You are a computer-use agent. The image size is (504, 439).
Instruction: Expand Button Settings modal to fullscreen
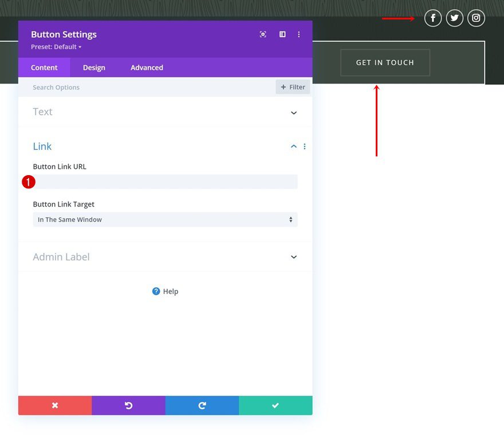tap(263, 34)
